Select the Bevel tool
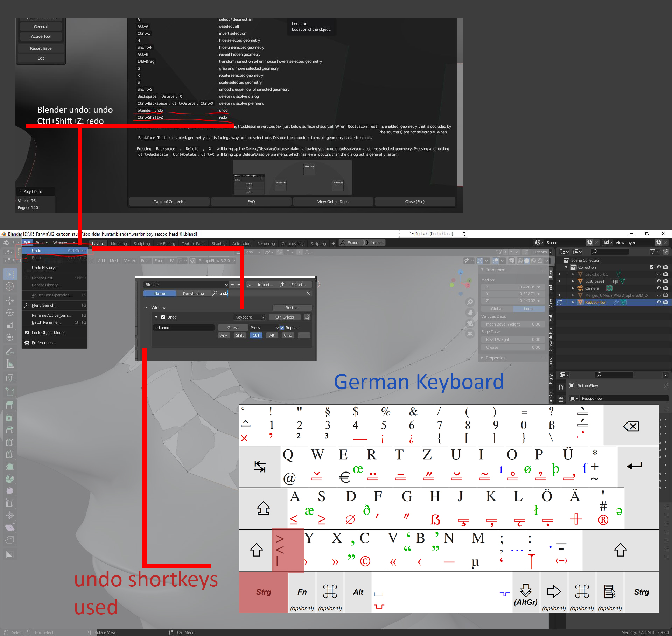This screenshot has height=636, width=672. pos(10,430)
